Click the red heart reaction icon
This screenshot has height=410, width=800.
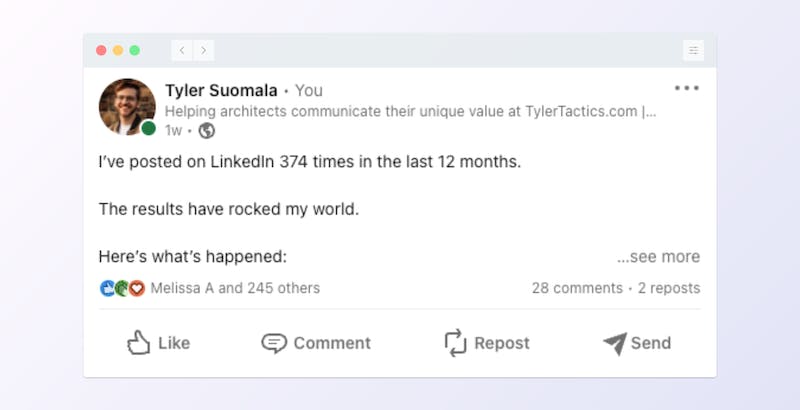tap(137, 288)
